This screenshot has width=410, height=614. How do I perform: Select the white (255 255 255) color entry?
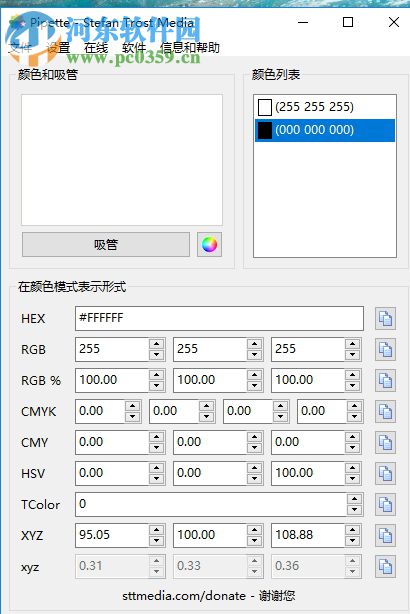point(325,107)
